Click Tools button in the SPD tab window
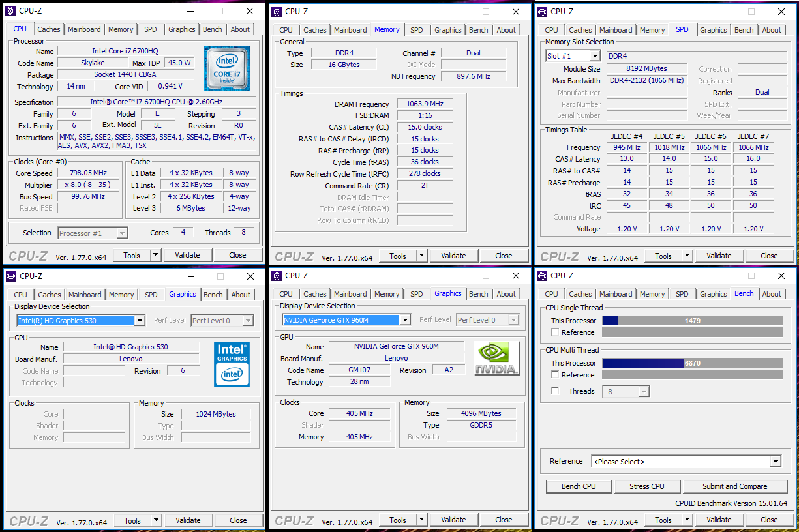Viewport: 799px width, 532px height. [663, 256]
